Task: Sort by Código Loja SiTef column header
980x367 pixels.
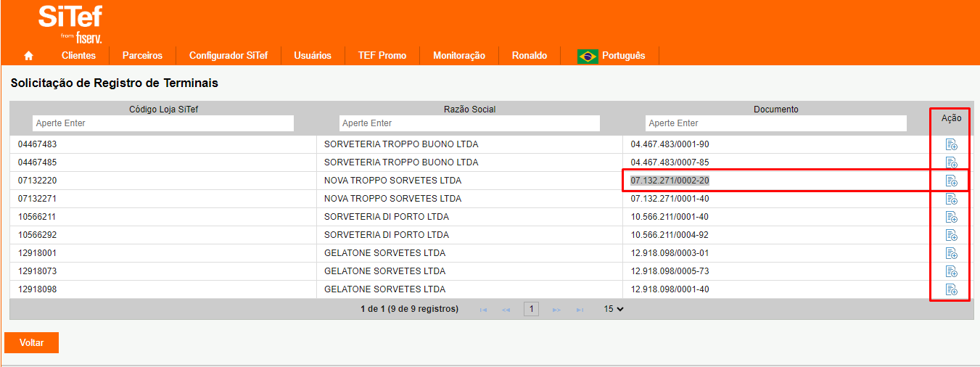Action: pyautogui.click(x=163, y=110)
